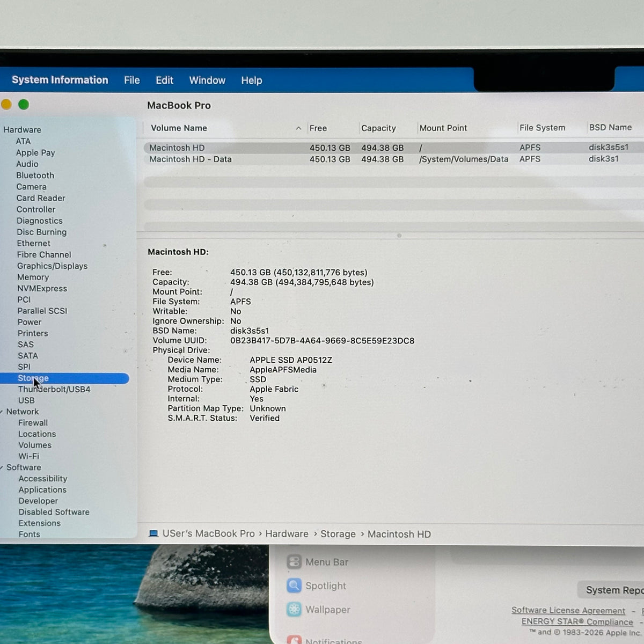
Task: Select Wi-Fi in the sidebar
Action: (28, 456)
